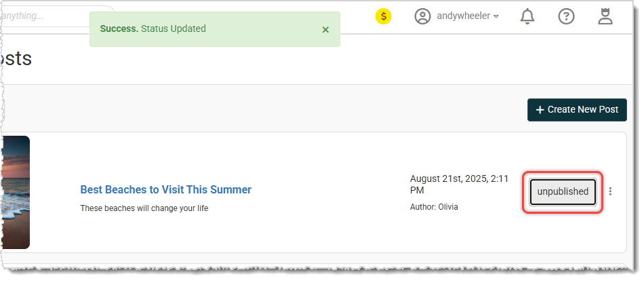This screenshot has height=283, width=644.
Task: Click the rightmost person icon in header
Action: pos(605,16)
